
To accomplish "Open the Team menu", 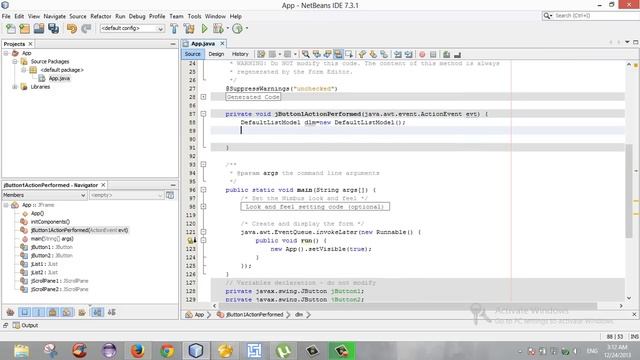I will 176,16.
